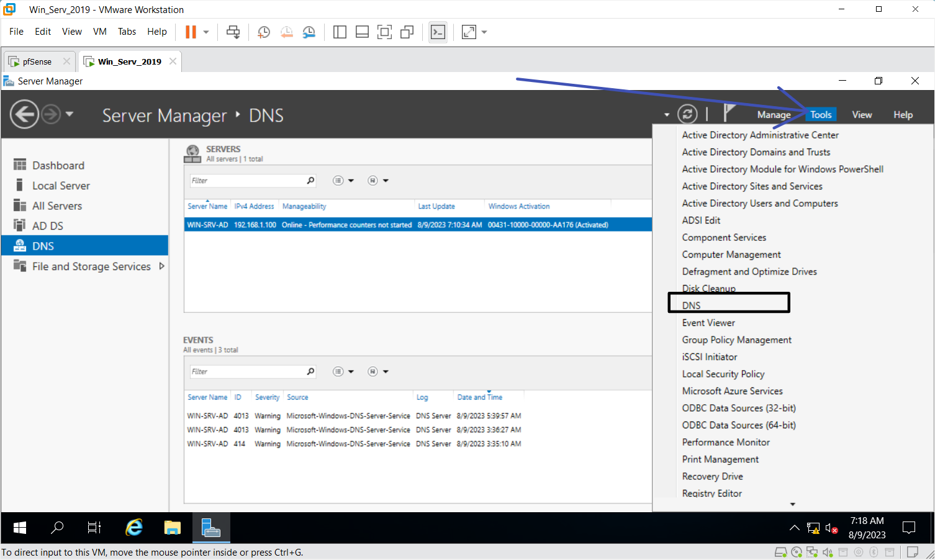
Task: Open Computer Management from Tools menu
Action: pos(731,255)
